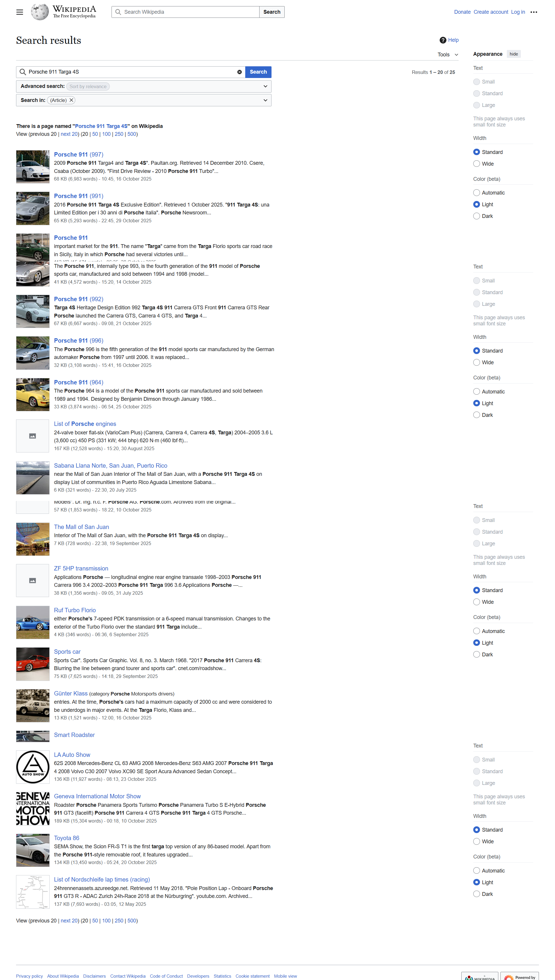Open the Geneva International Motor Show article
555x980 pixels.
click(97, 796)
